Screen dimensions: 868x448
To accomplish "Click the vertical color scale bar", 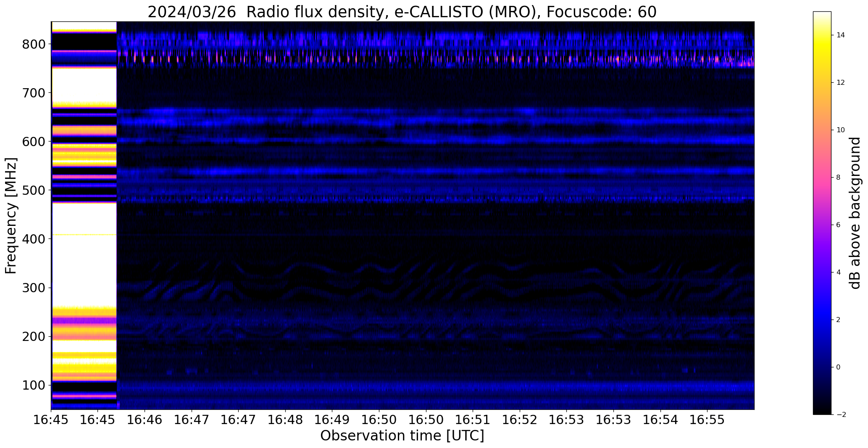I will click(x=822, y=213).
